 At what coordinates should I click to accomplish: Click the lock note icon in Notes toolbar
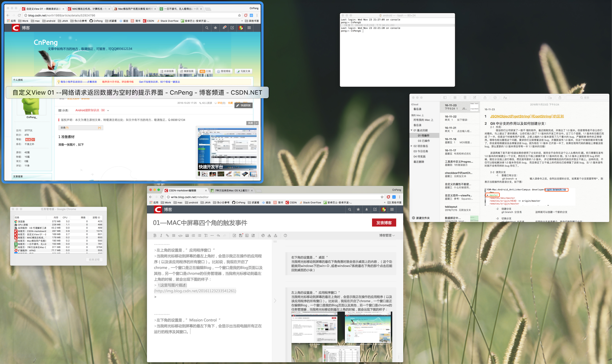pyautogui.click(x=485, y=98)
